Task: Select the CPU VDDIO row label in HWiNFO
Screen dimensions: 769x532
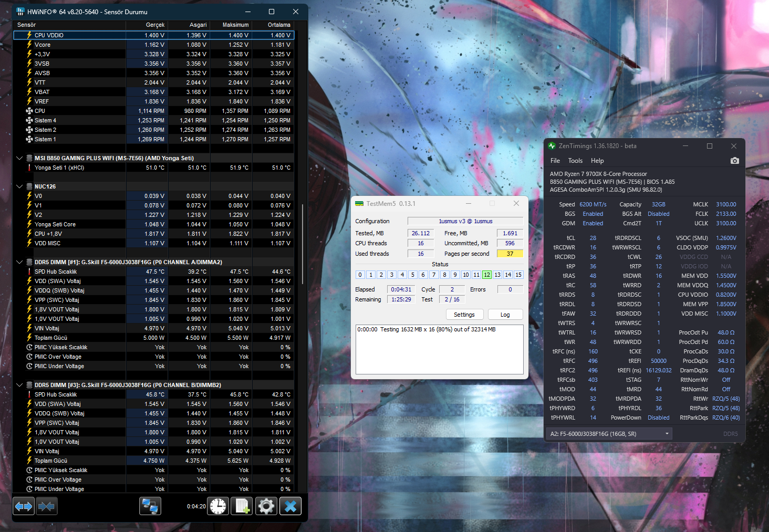Action: pos(49,35)
